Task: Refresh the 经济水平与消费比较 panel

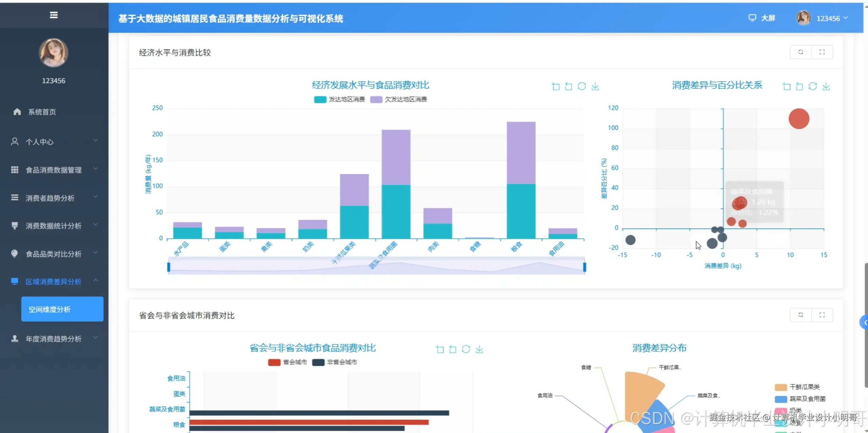Action: coord(801,52)
